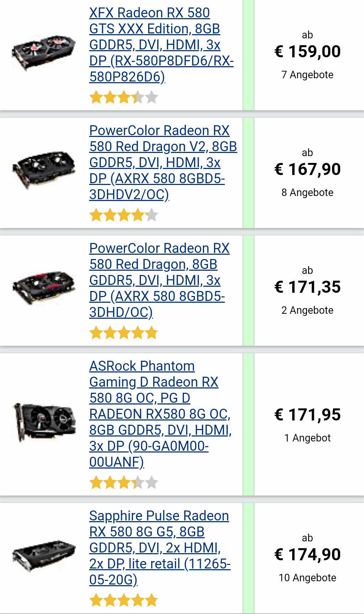View the 2 Angebote for € 171,35

pos(307,310)
